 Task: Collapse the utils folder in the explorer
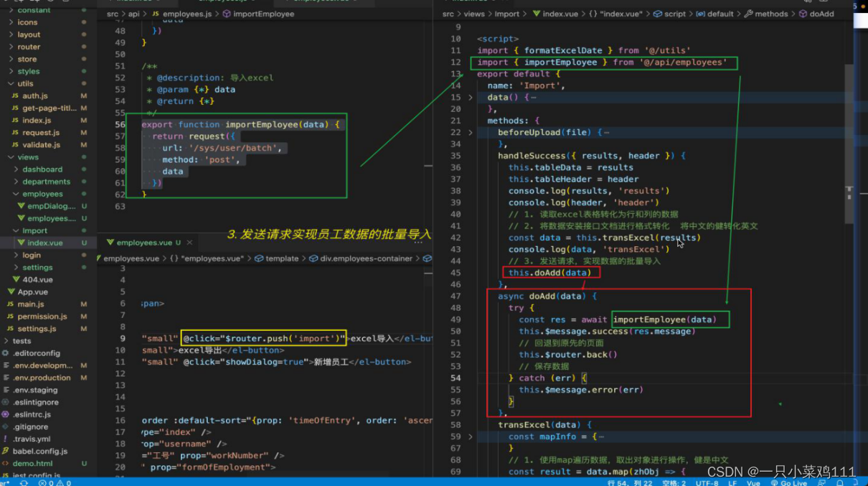pos(27,83)
